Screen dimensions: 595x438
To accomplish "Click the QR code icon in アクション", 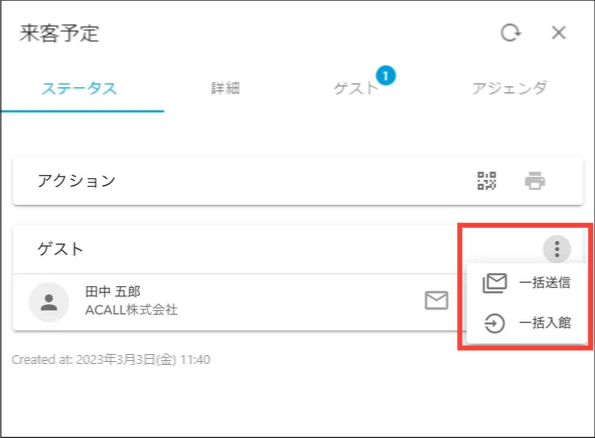I will [486, 181].
